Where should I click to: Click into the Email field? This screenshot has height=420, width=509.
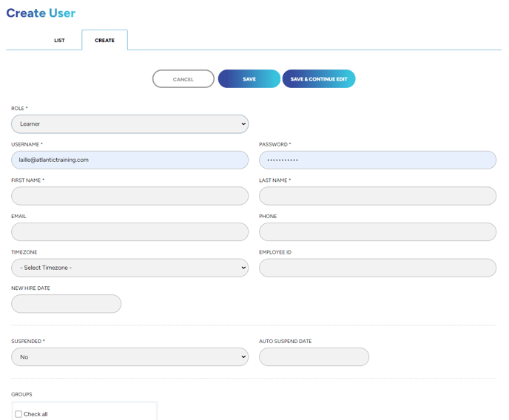tap(130, 232)
